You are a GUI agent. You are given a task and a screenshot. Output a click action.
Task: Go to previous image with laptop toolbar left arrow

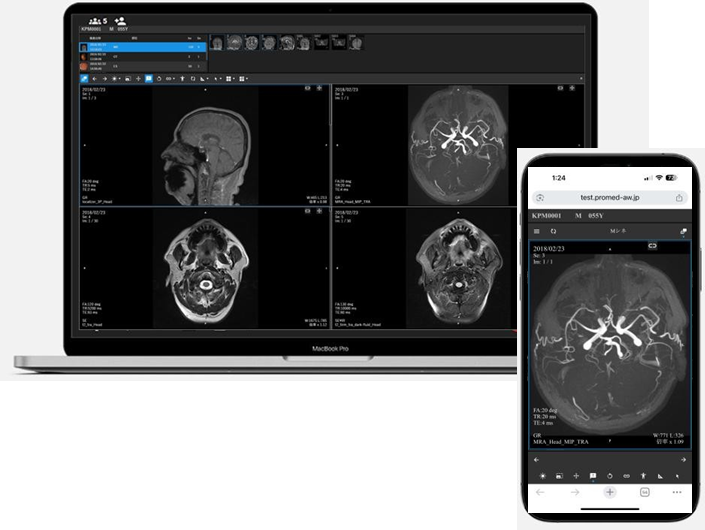[94, 79]
